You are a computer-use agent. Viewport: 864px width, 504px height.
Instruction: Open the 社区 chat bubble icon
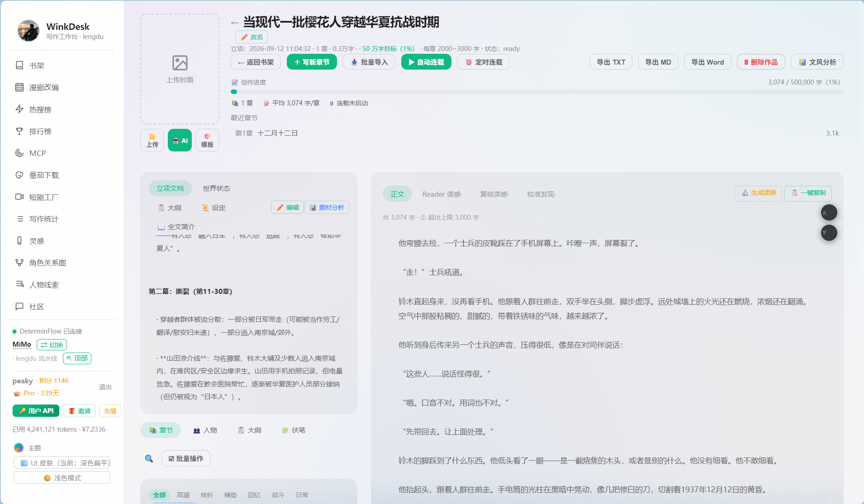(x=19, y=306)
